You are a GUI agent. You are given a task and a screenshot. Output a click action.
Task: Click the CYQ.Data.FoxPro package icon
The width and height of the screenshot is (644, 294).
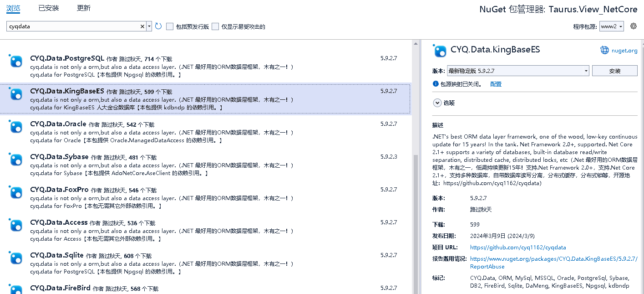(x=16, y=192)
